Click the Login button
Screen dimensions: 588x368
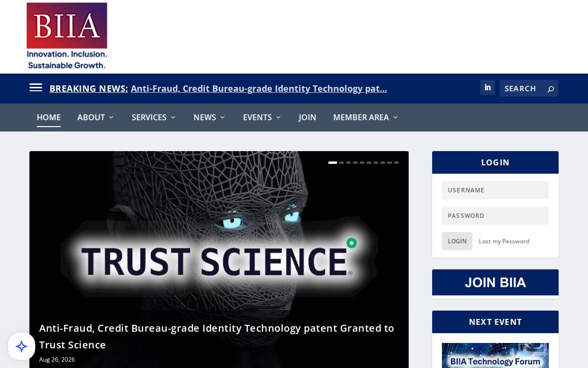(x=457, y=241)
